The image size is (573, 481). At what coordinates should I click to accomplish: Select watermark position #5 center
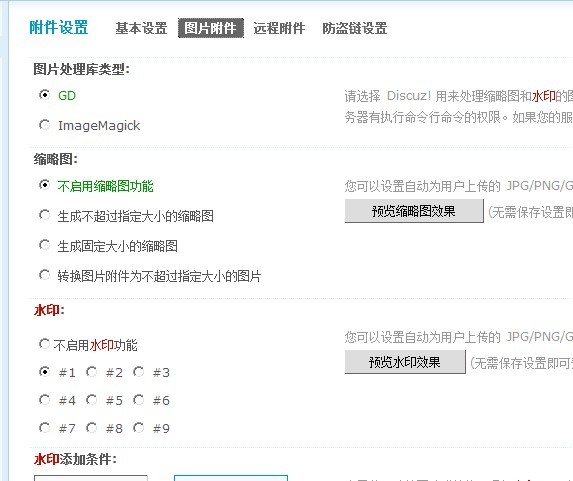point(91,400)
